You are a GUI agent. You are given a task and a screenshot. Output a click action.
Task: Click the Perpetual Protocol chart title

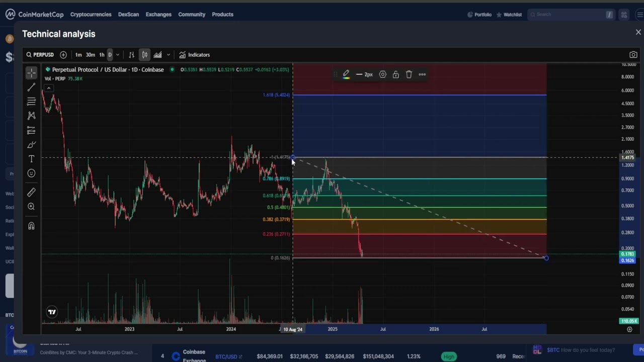[108, 70]
